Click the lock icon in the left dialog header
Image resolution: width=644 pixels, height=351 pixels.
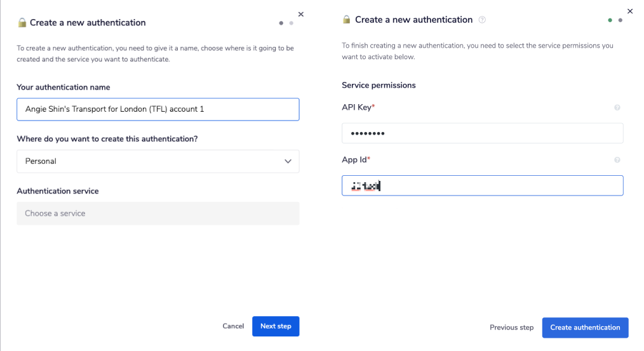[22, 23]
